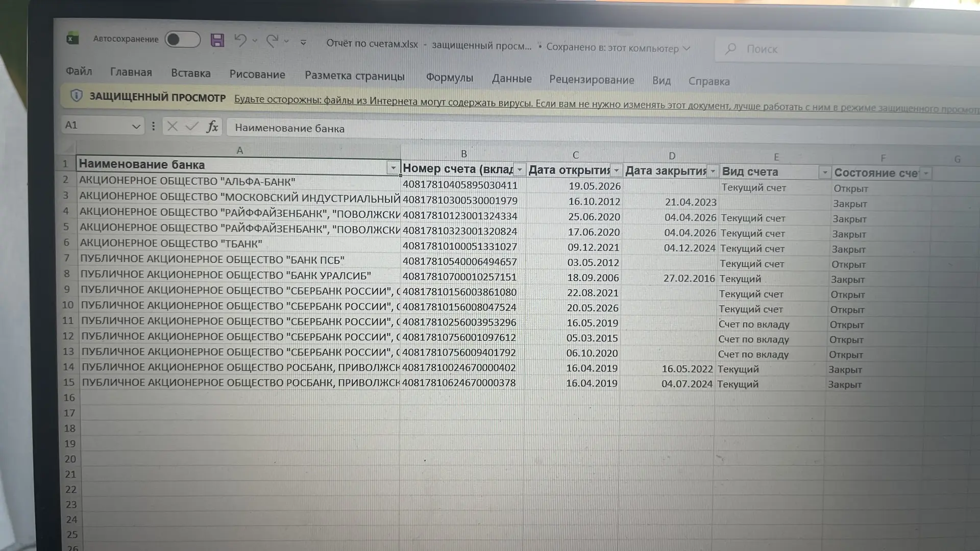Open the undo history dropdown arrow

(x=255, y=41)
